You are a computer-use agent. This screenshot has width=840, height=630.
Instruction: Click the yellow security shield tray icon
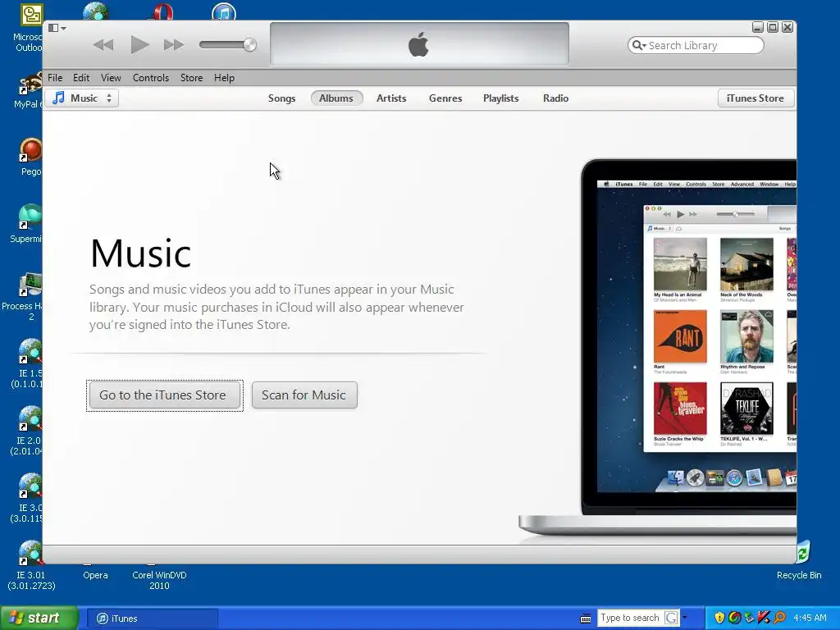tap(719, 618)
